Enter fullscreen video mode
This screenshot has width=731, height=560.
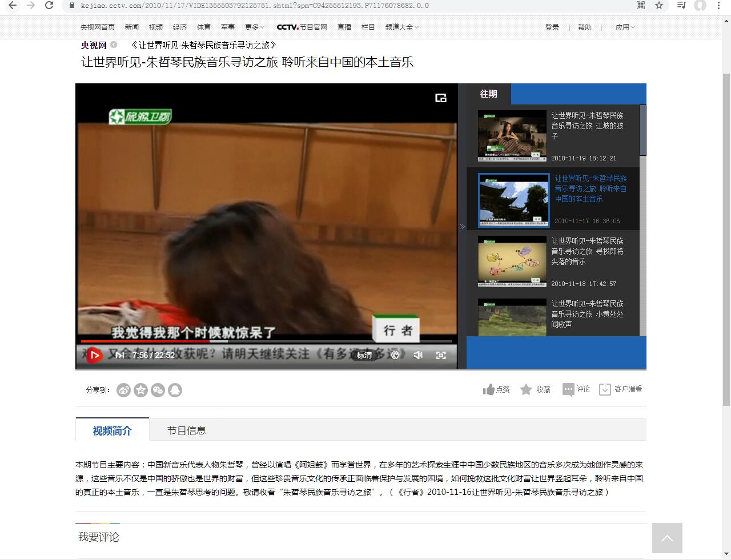point(441,355)
